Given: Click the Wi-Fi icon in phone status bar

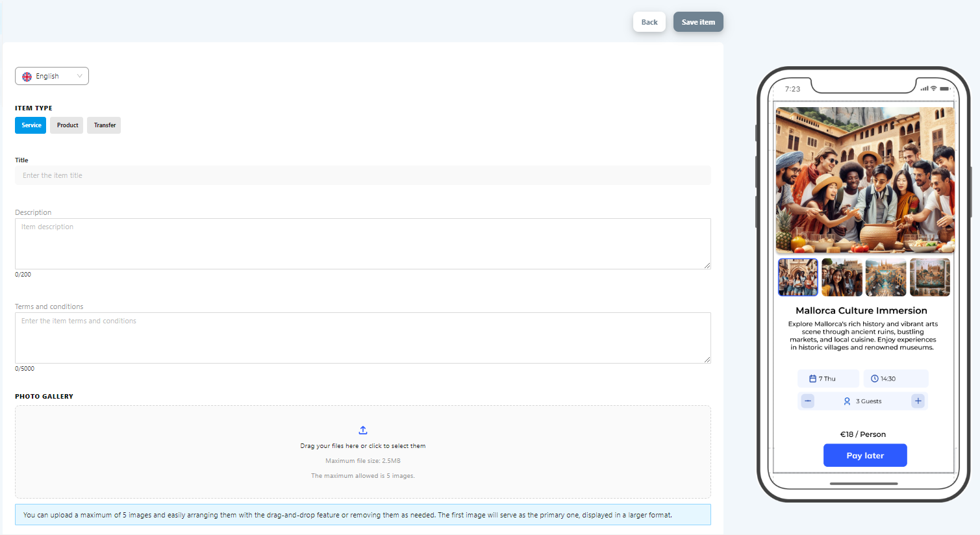Looking at the screenshot, I should [x=933, y=88].
